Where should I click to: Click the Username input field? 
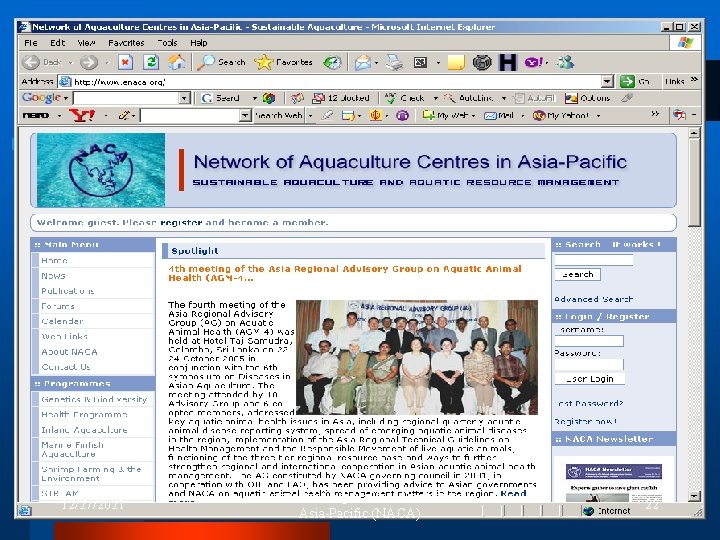point(589,341)
